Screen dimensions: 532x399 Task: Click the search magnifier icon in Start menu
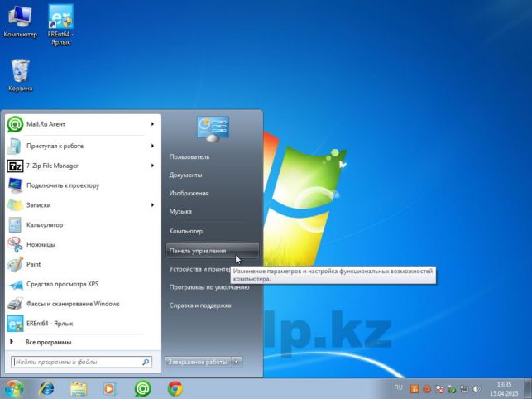pos(146,362)
